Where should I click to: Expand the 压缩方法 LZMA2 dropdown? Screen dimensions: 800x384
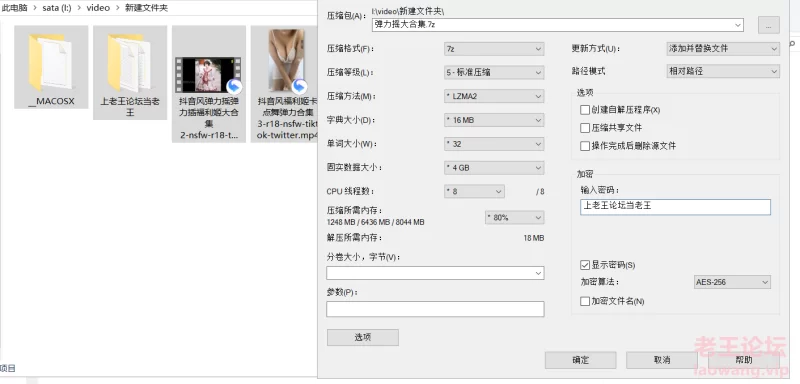click(494, 96)
